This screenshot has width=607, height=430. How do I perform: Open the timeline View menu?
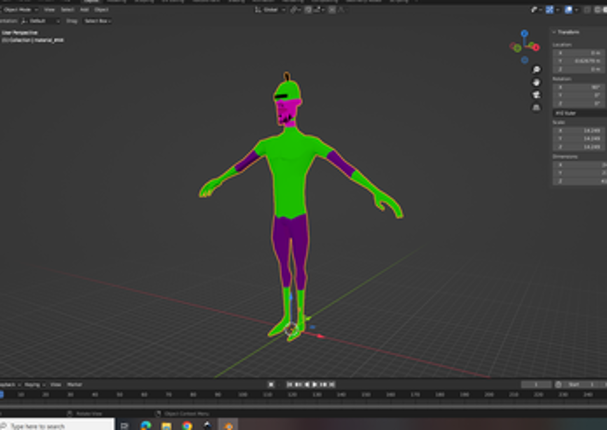[56, 385]
